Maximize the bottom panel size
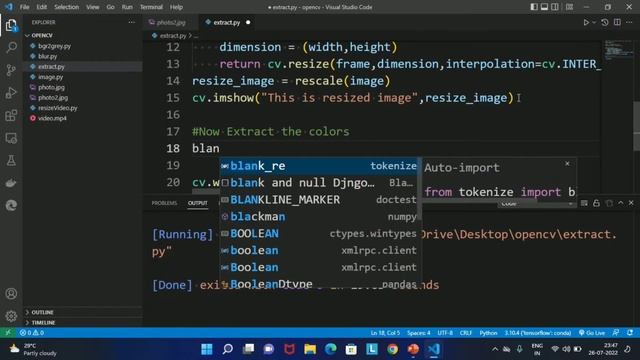The image size is (640, 360). click(x=621, y=203)
